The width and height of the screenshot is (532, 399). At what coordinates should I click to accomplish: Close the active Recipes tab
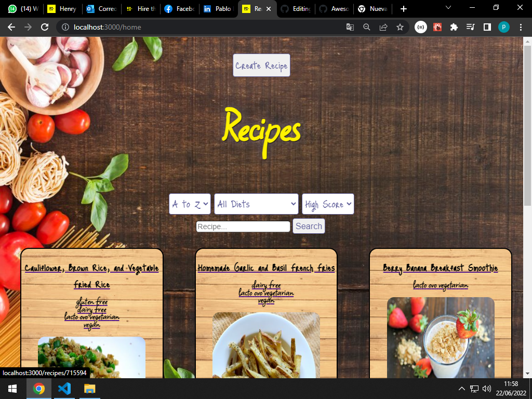point(269,9)
